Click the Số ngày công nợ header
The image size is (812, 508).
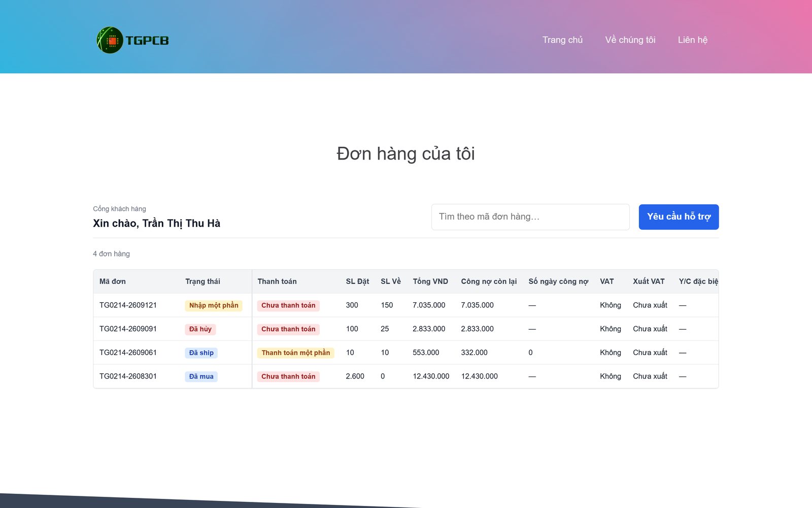pyautogui.click(x=558, y=281)
